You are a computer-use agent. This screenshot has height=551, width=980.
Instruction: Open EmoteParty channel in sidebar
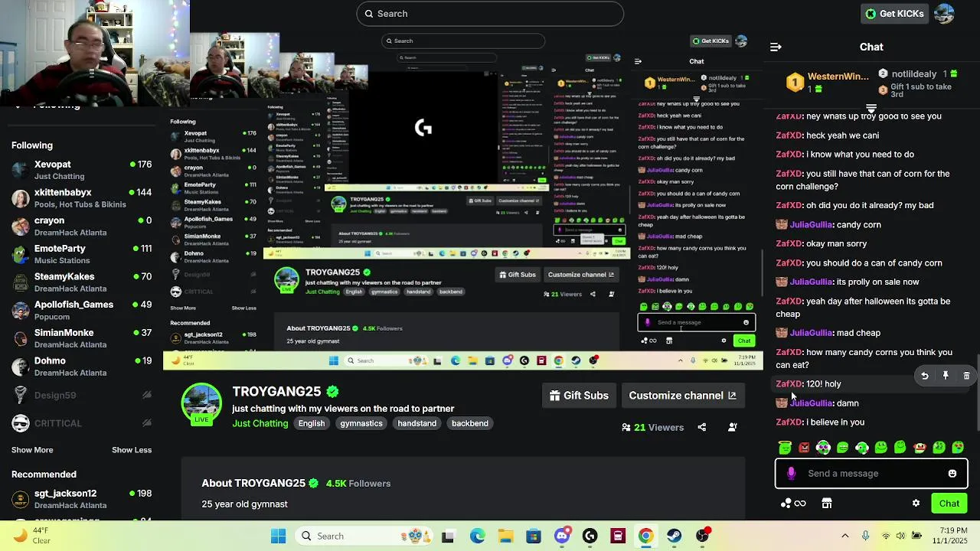(81, 254)
